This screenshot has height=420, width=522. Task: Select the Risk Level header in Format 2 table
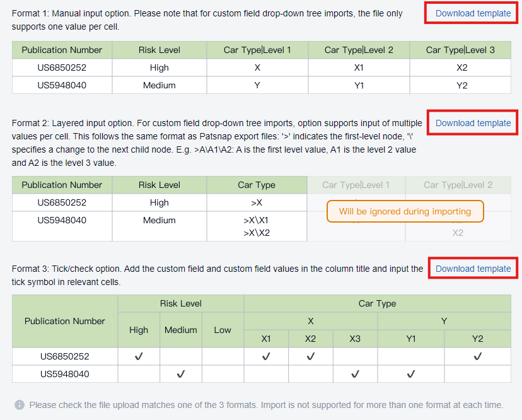coord(159,185)
